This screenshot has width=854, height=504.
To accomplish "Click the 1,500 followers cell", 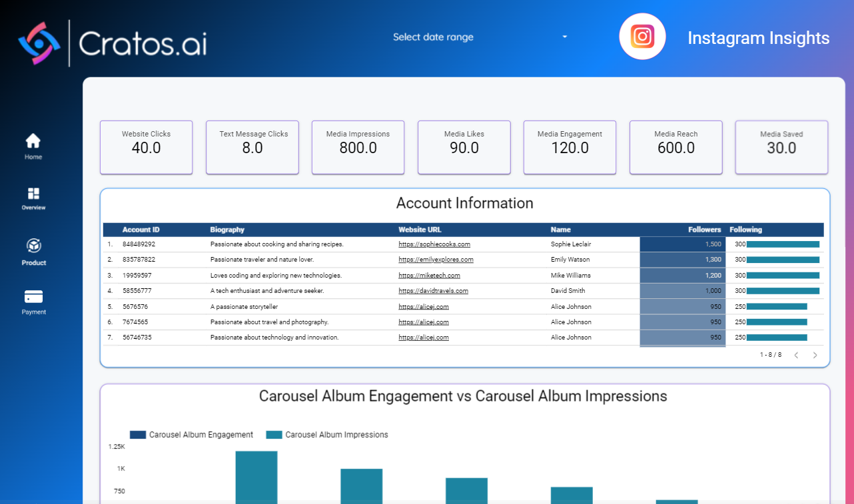I will click(683, 244).
